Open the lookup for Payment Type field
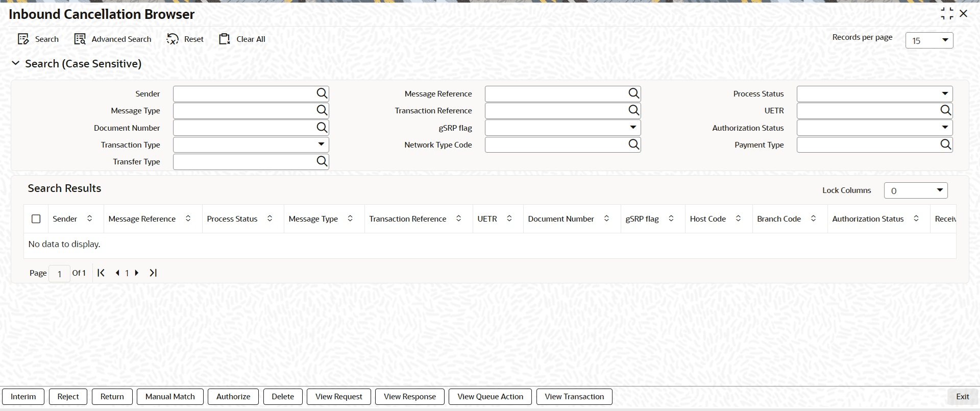Image resolution: width=980 pixels, height=411 pixels. [945, 144]
